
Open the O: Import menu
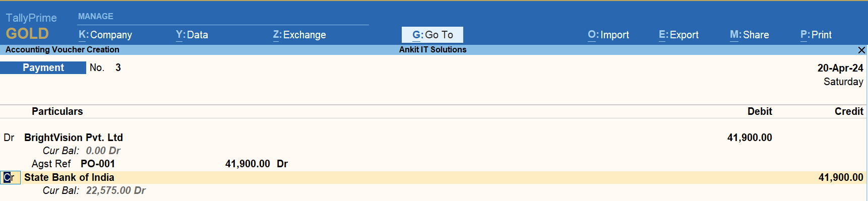[x=608, y=35]
